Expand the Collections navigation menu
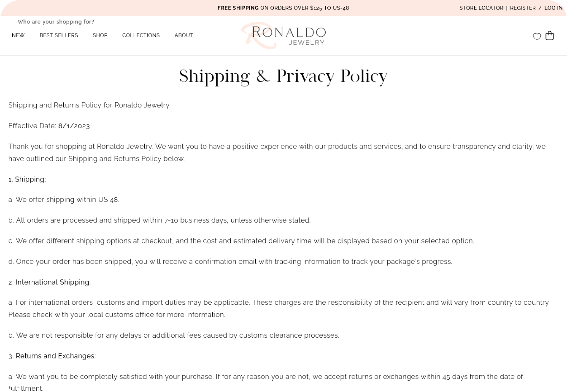The image size is (567, 392). click(x=141, y=35)
